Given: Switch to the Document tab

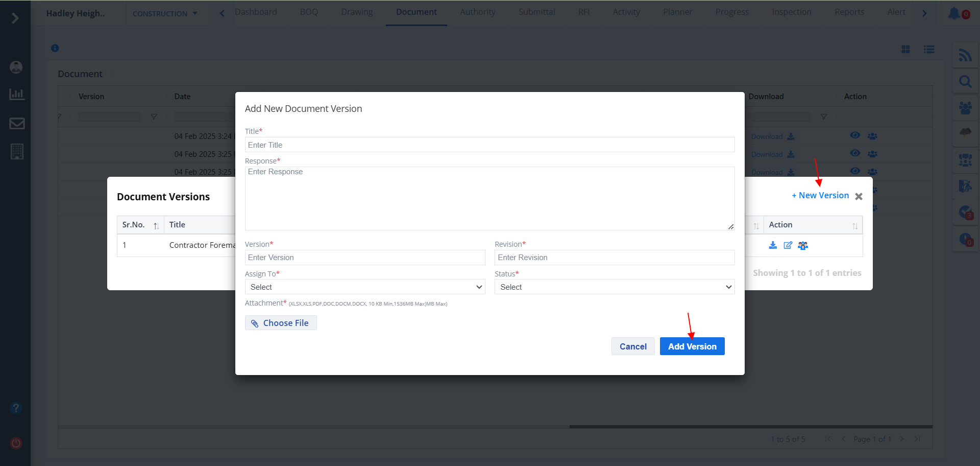Looking at the screenshot, I should (416, 12).
